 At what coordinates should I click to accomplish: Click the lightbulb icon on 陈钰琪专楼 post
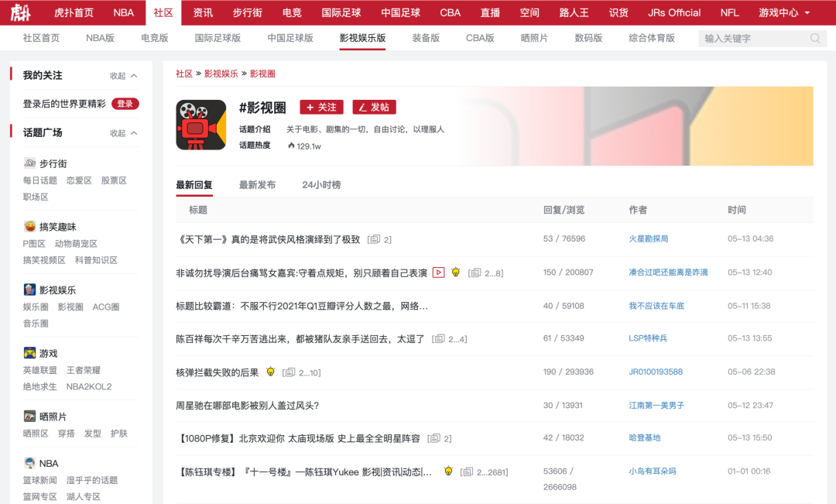448,471
